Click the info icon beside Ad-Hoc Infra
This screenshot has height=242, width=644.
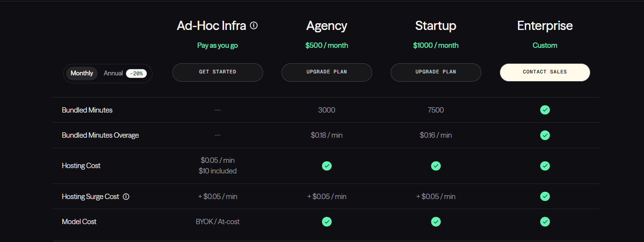pyautogui.click(x=254, y=26)
